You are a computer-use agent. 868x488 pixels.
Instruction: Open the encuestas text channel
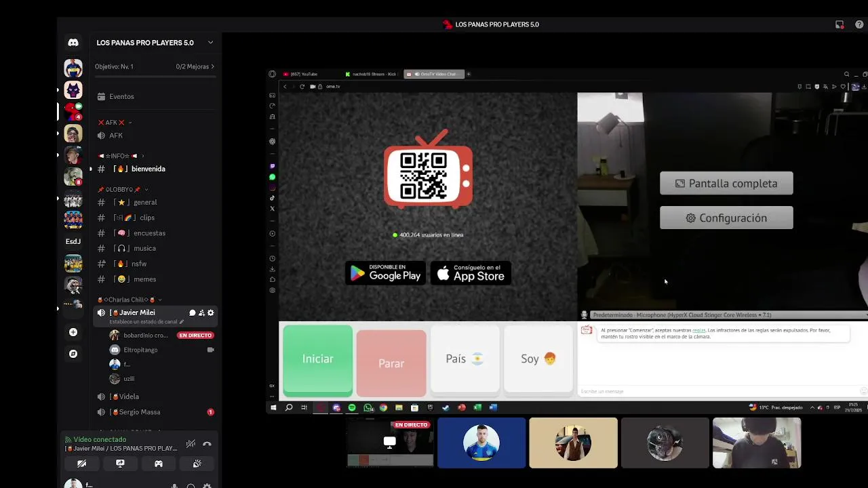click(155, 233)
